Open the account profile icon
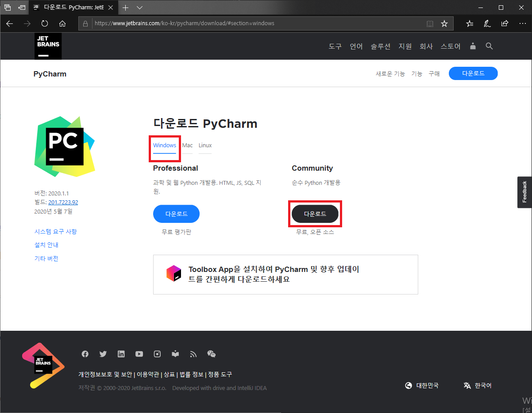The image size is (532, 413). click(x=473, y=46)
